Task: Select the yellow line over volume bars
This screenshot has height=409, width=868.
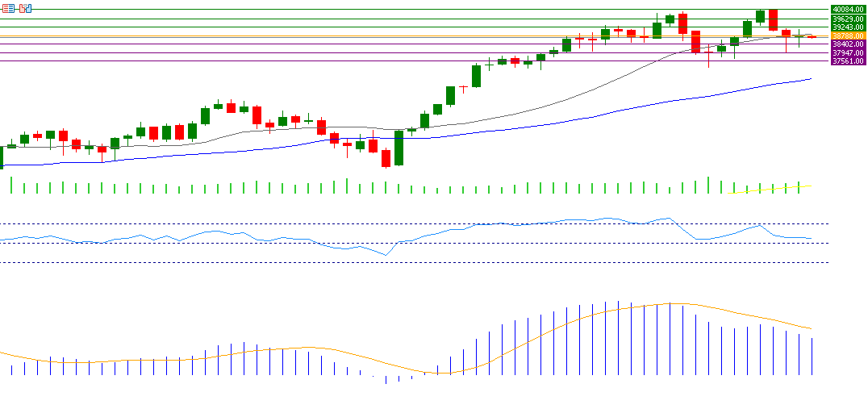Action: 774,189
